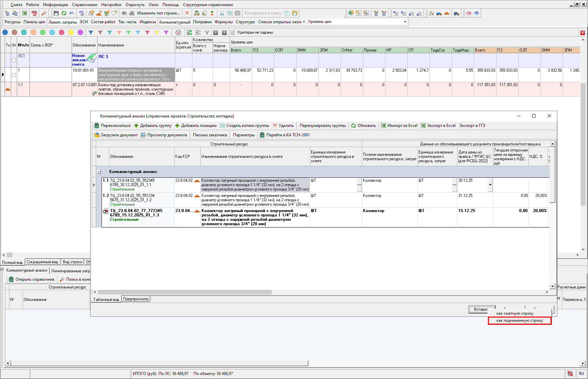Tick the checkbox in row 1 of the estimate
This screenshot has width=588, height=379.
14,75
